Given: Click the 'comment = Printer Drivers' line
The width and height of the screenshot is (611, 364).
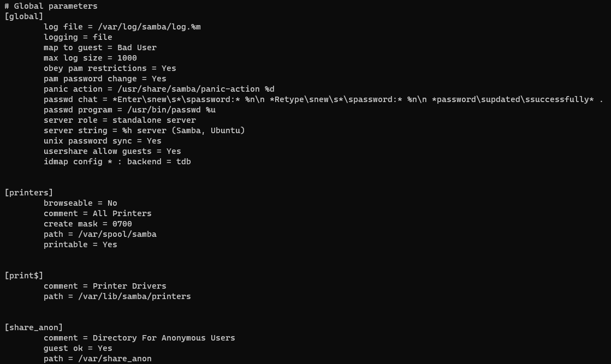Looking at the screenshot, I should coord(105,286).
